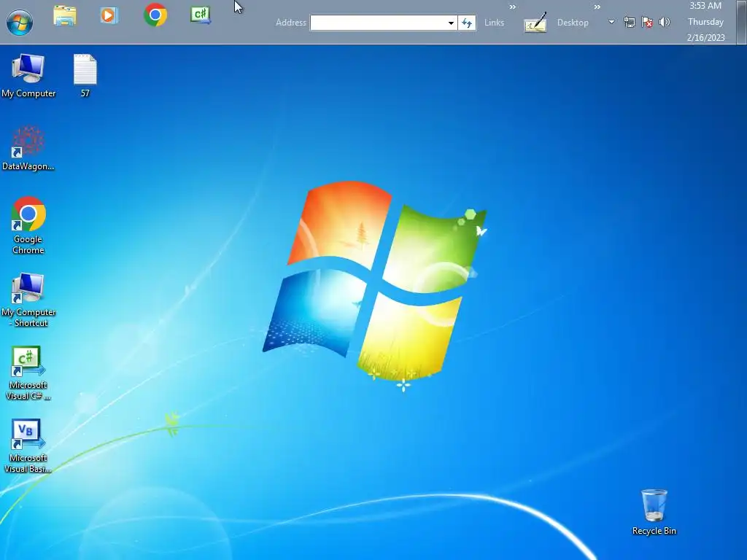Select the Recycle Bin icon
The image size is (747, 560).
(x=654, y=513)
